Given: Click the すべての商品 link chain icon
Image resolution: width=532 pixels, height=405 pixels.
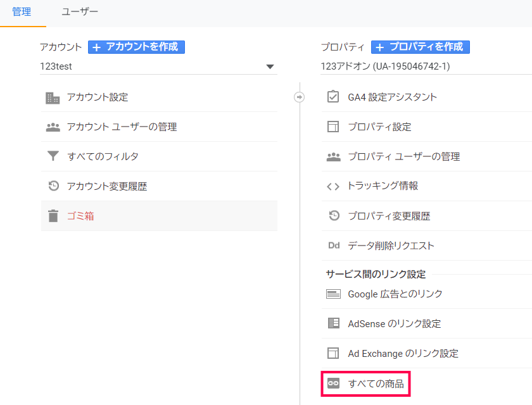Looking at the screenshot, I should [x=333, y=383].
